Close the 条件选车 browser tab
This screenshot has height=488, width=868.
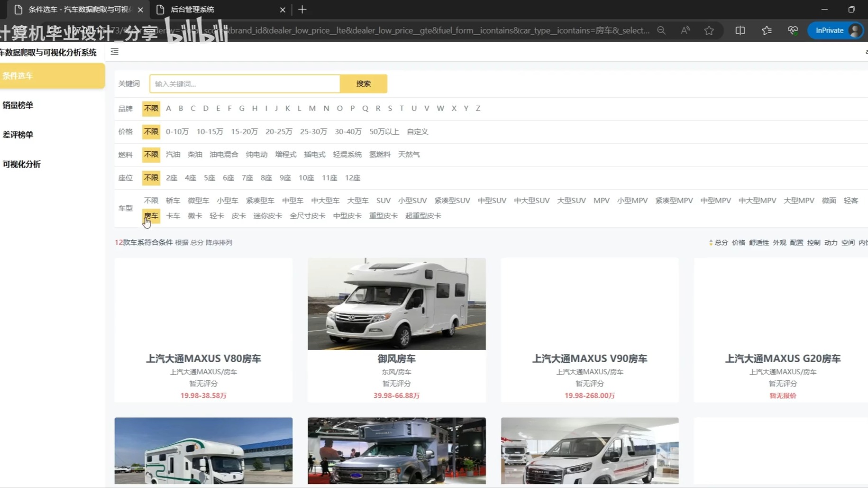pyautogui.click(x=140, y=9)
